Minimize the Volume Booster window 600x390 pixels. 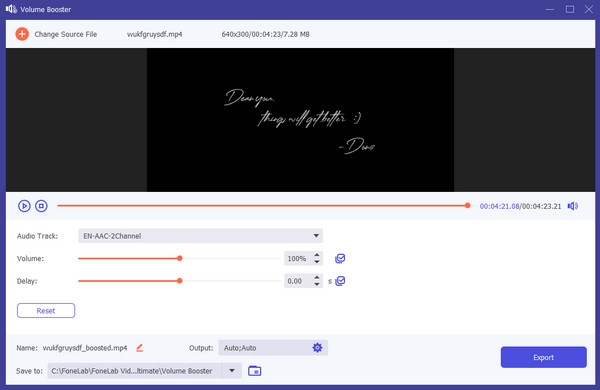[550, 9]
